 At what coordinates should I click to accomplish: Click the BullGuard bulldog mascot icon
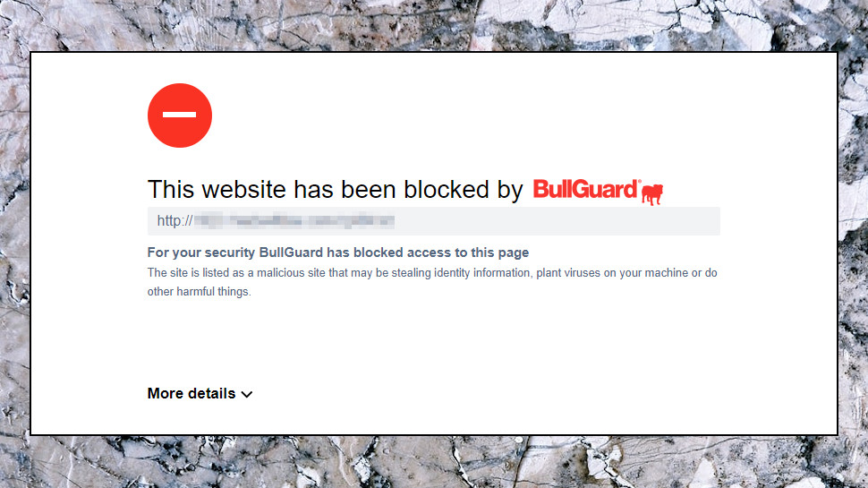[x=652, y=193]
